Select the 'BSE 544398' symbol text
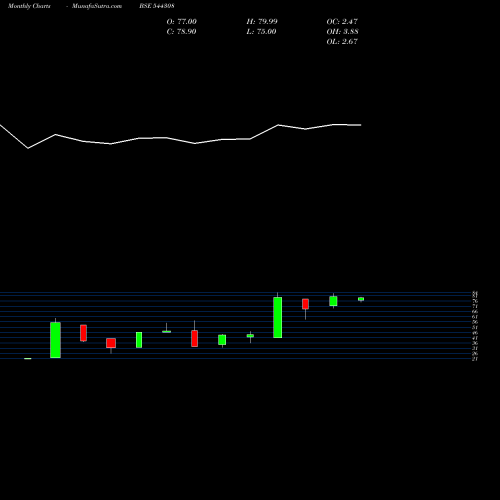The width and height of the screenshot is (500, 500). [x=157, y=6]
